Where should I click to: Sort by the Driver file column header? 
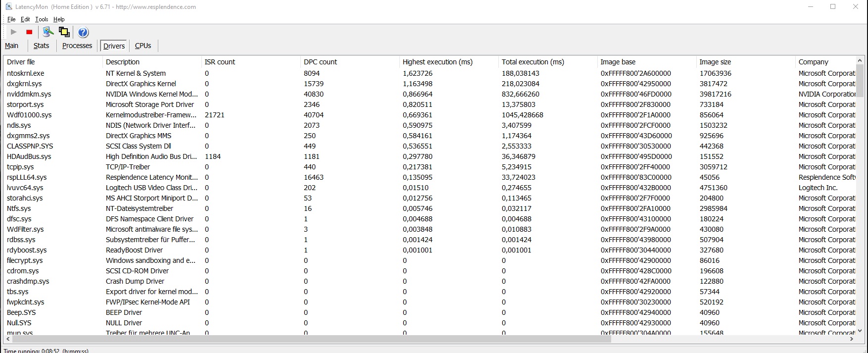pos(53,62)
